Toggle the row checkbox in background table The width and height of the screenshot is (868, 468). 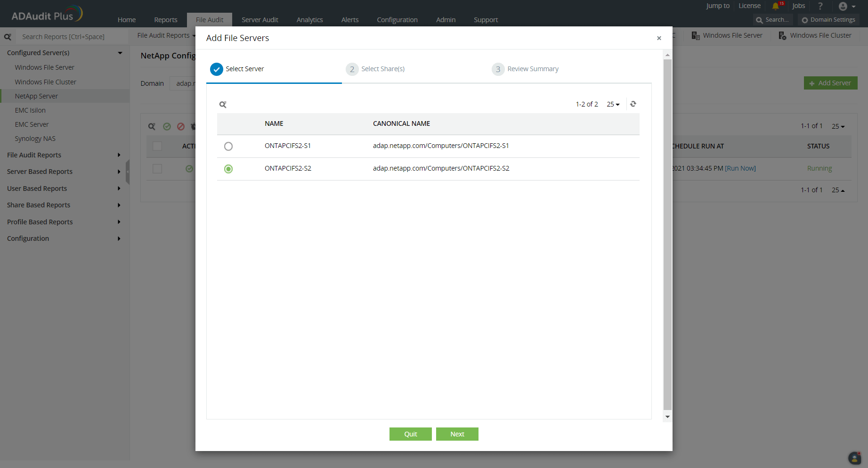click(157, 169)
